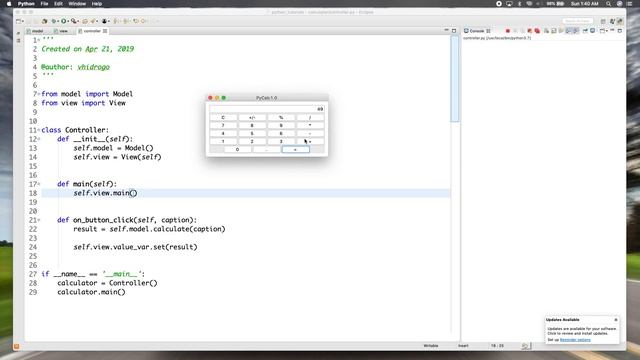Screen dimensions: 640x360
Task: Click the PyCalc display field
Action: pyautogui.click(x=267, y=109)
